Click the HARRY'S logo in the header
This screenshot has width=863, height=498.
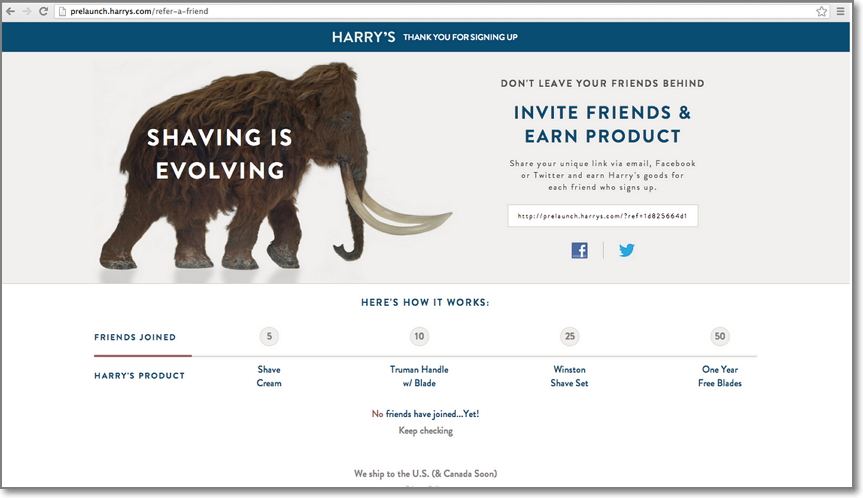363,37
